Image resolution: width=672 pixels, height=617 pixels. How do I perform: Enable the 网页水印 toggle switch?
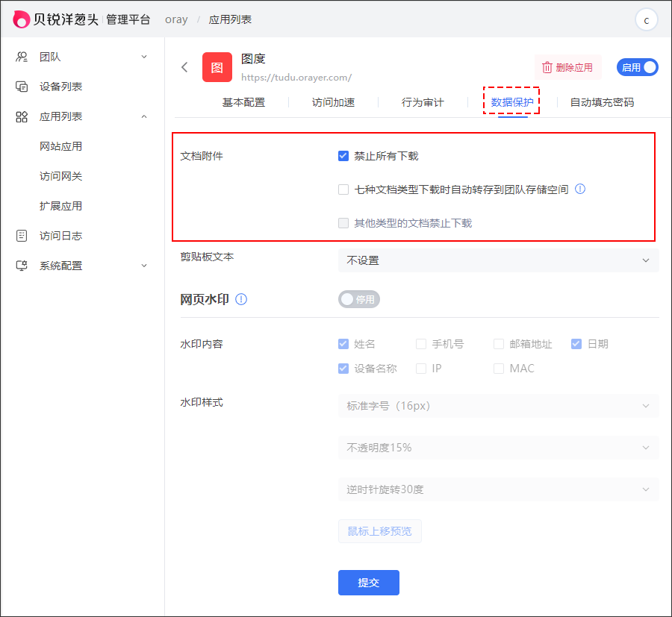coord(359,299)
